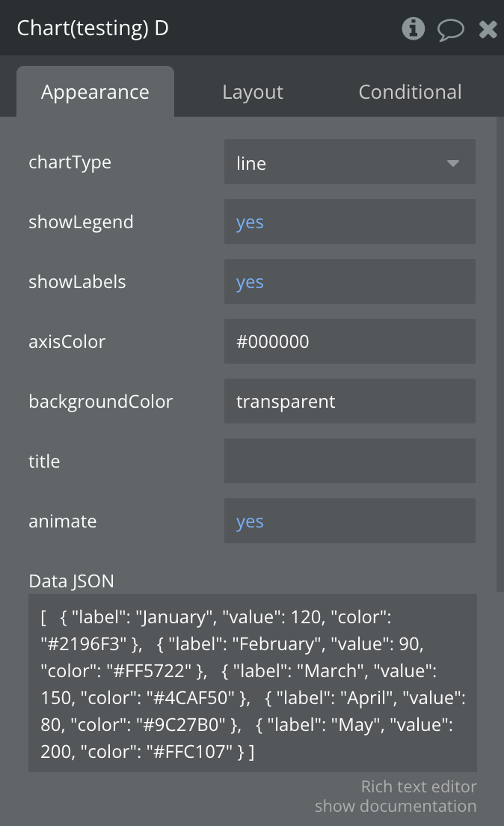
Task: Click the Data JSON label
Action: 71,581
